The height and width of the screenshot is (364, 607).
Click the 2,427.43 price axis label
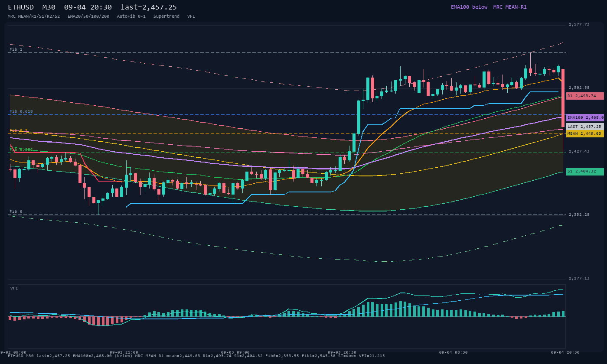[x=579, y=151]
